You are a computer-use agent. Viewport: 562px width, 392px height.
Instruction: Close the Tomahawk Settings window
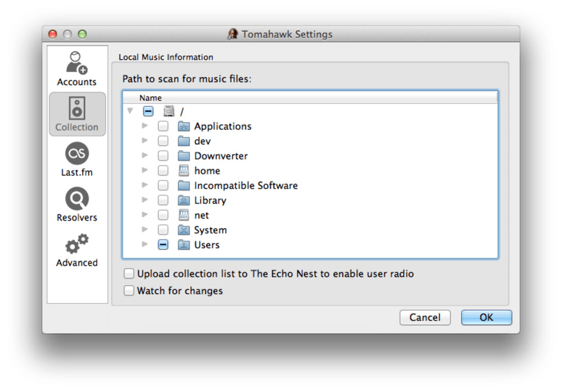pyautogui.click(x=53, y=34)
